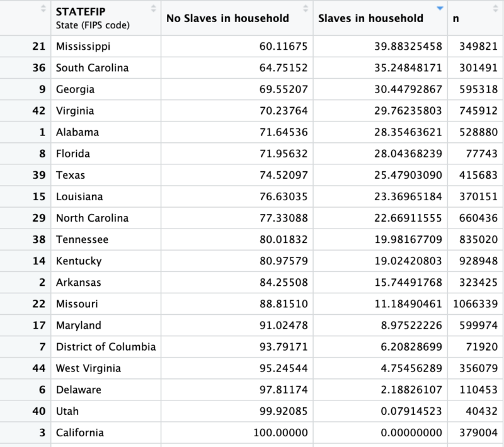This screenshot has height=447, width=504.
Task: Click the Slaves in household header text
Action: [x=370, y=18]
